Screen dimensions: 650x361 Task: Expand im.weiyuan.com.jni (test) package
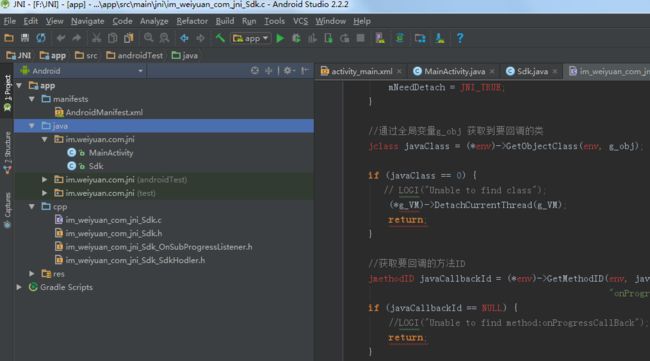[44, 193]
